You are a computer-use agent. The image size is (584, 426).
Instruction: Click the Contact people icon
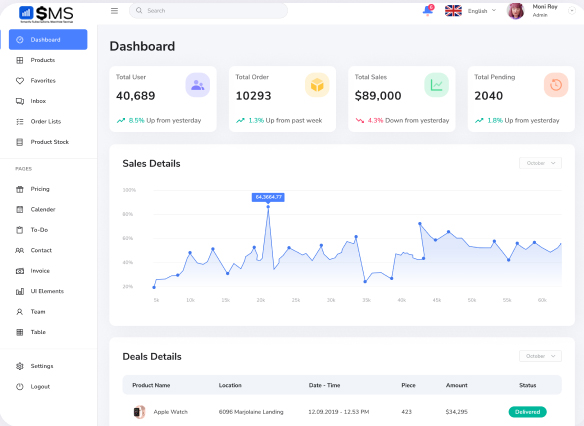20,251
